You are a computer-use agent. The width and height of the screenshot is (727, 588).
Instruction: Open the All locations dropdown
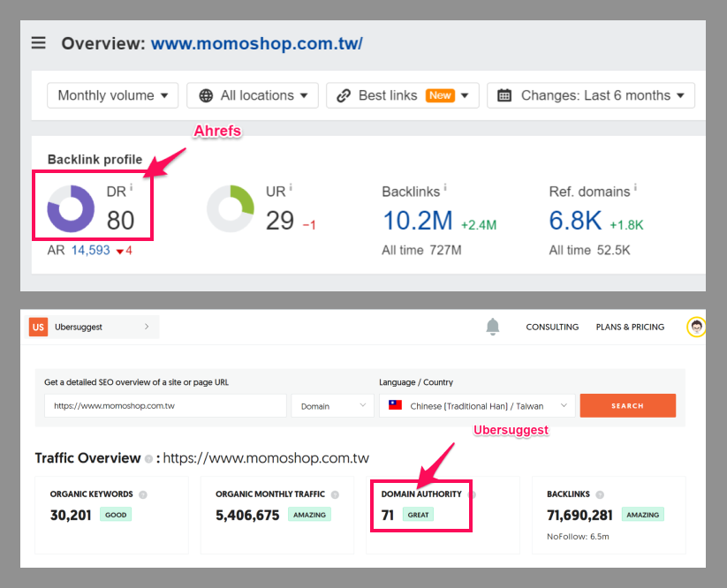(253, 95)
